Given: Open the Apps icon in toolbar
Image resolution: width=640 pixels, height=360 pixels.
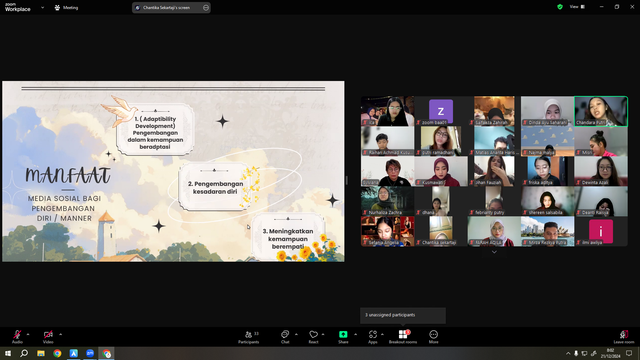Looking at the screenshot, I should pos(373,334).
